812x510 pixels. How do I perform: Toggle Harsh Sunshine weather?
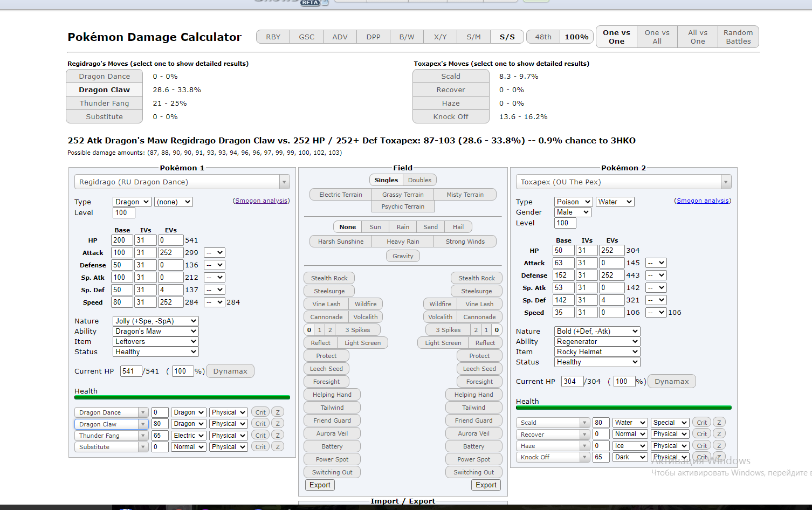pos(341,242)
